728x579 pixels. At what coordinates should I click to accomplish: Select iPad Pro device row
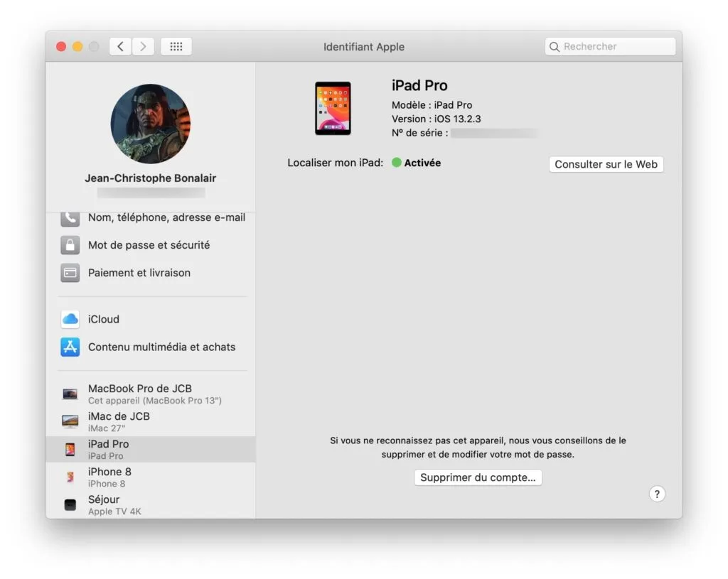click(151, 449)
